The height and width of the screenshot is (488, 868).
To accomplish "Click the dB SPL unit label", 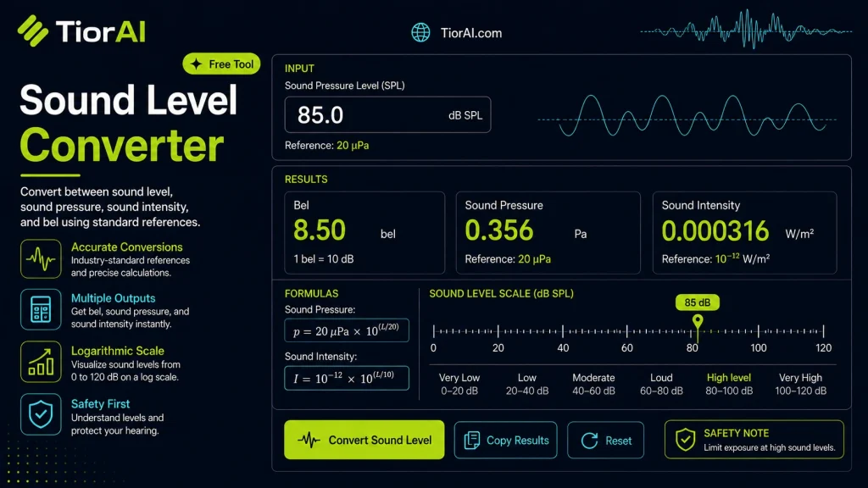I will click(x=465, y=115).
